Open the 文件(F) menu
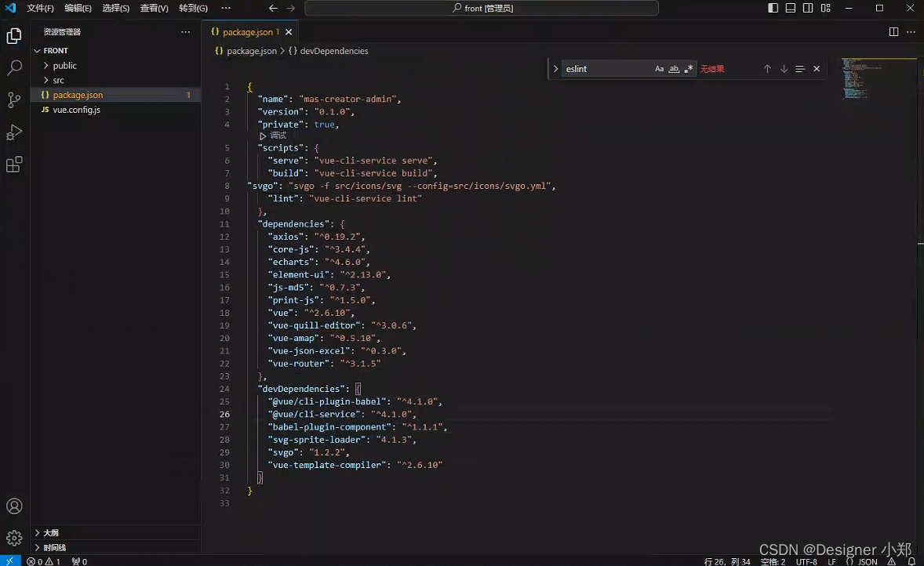Viewport: 924px width, 566px height. click(40, 9)
